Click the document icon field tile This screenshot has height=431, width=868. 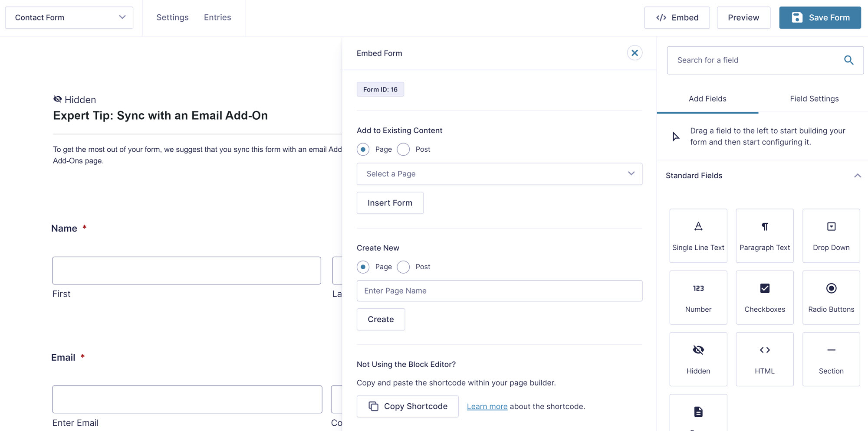698,412
